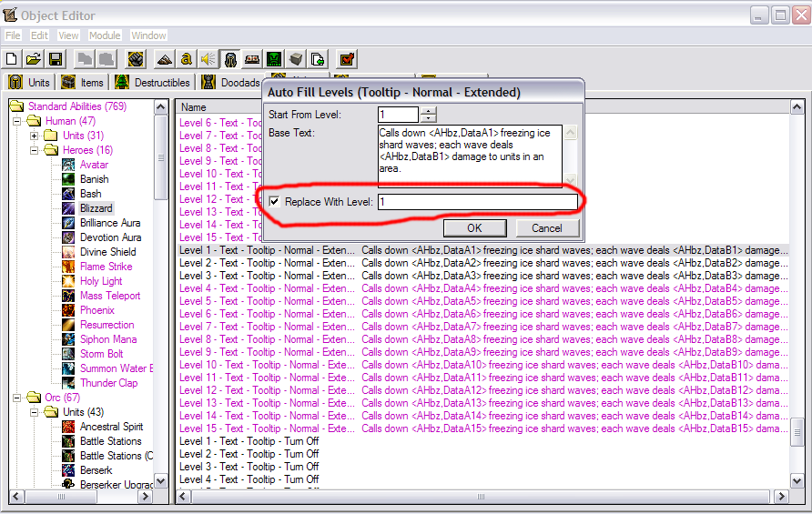Open the Object Manager cube icon
This screenshot has height=514, width=812.
pos(296,59)
